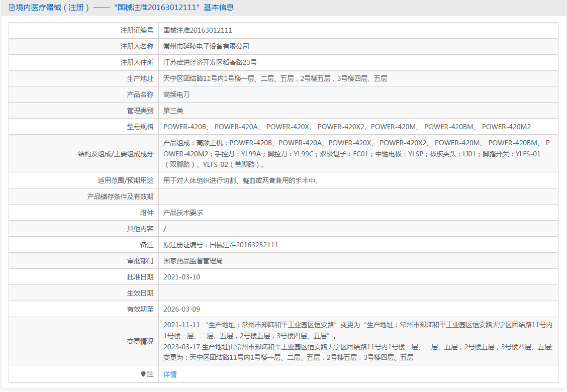The image size is (567, 392).
Task: Select the 国家药品监督管理局 value
Action: coord(193,261)
